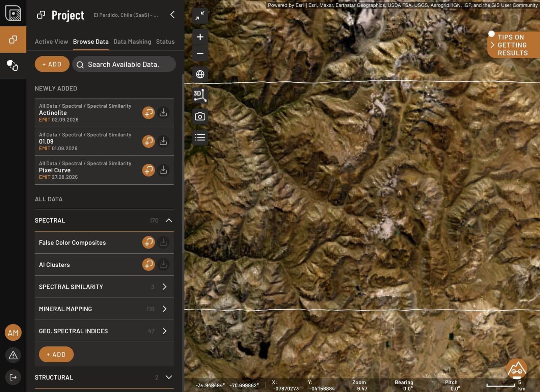Viewport: 540px width, 392px height.
Task: Take a map screenshot with camera icon
Action: pyautogui.click(x=200, y=116)
